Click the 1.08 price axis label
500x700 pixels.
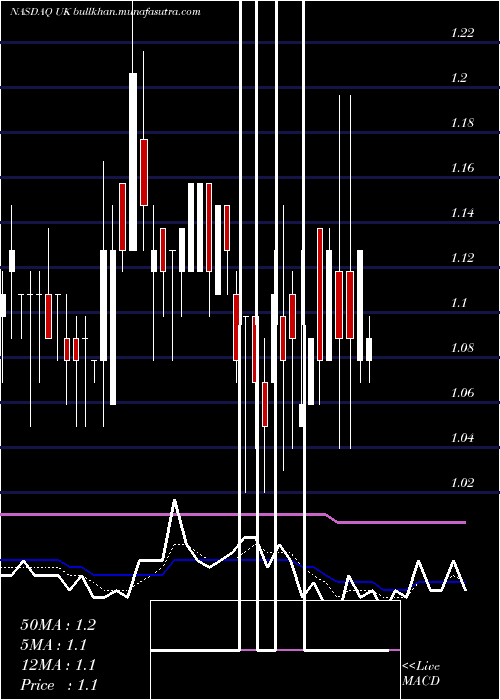[x=462, y=348]
